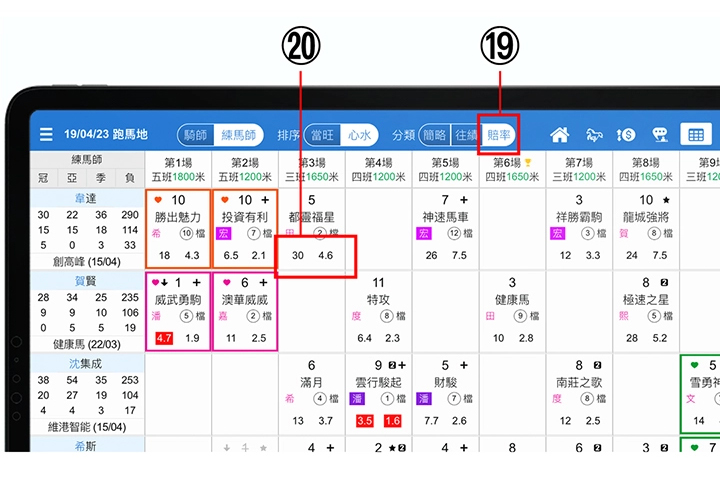Sort by the 亞 column header
This screenshot has height=480, width=720.
(x=72, y=178)
